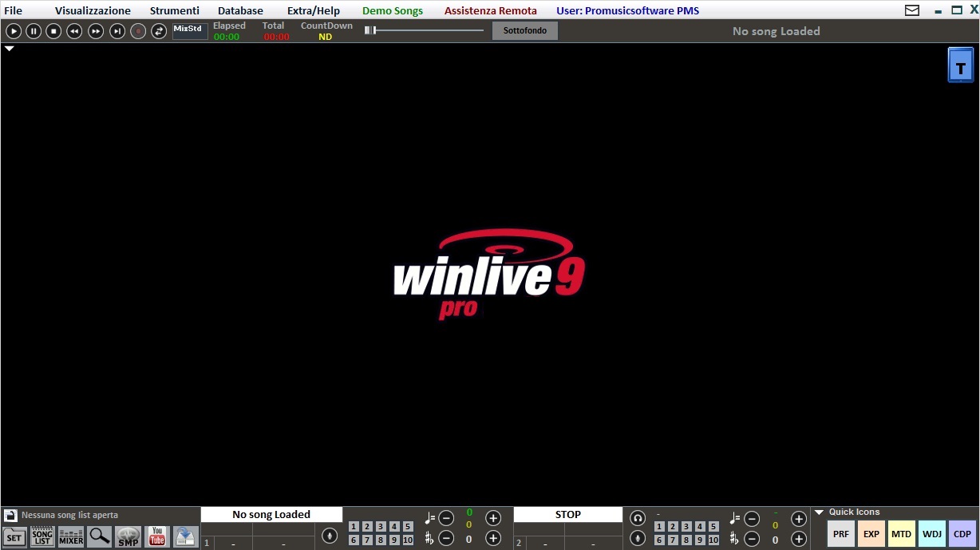Skip to next song button
Screen dimensions: 980x550
coord(117,31)
